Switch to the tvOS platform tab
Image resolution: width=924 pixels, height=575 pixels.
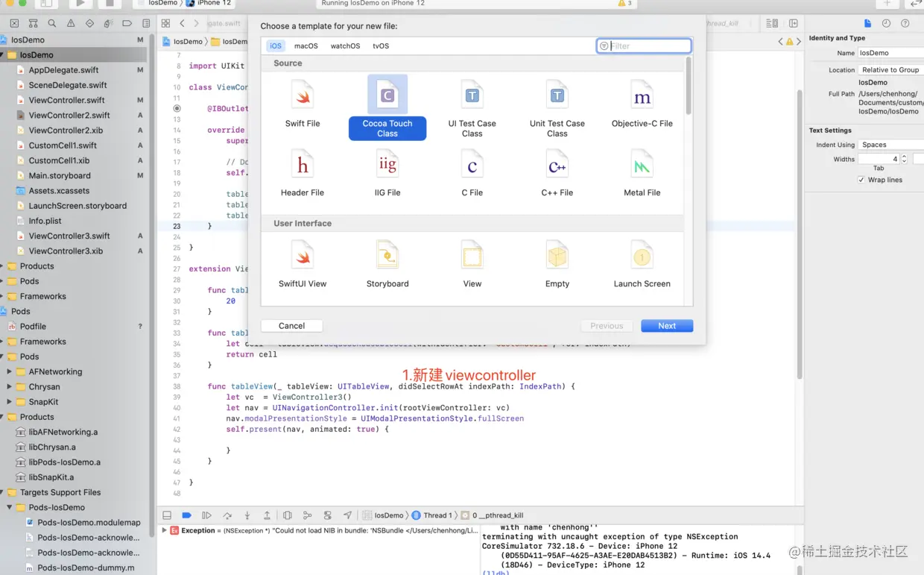pos(381,45)
